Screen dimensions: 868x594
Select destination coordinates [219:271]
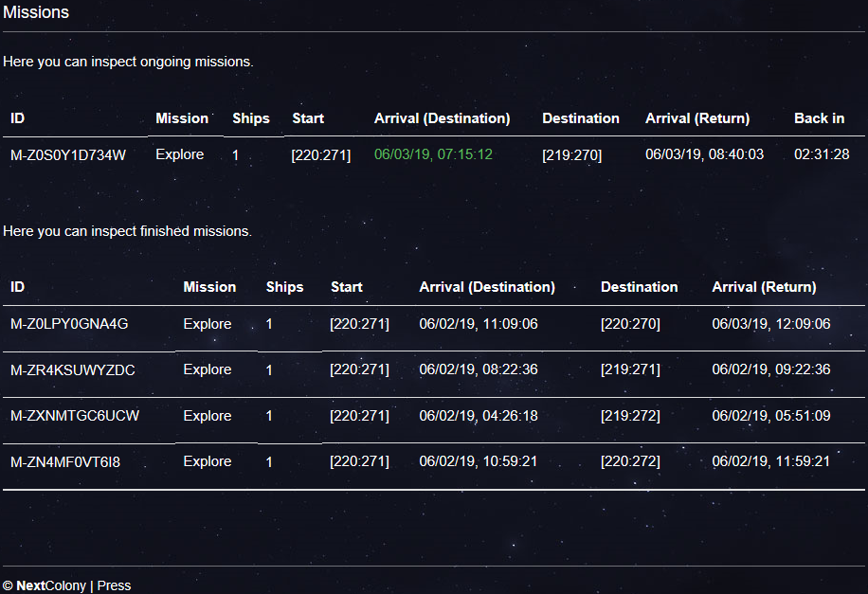pyautogui.click(x=630, y=369)
